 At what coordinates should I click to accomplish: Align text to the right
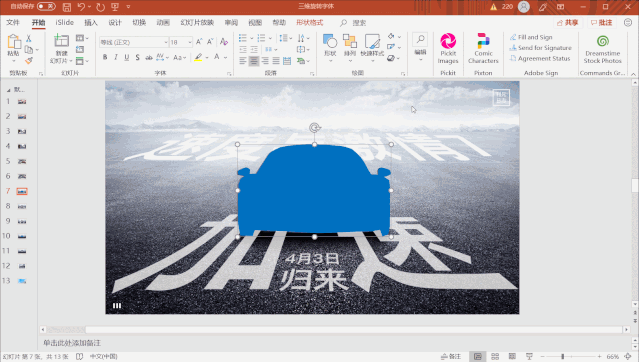[x=265, y=61]
